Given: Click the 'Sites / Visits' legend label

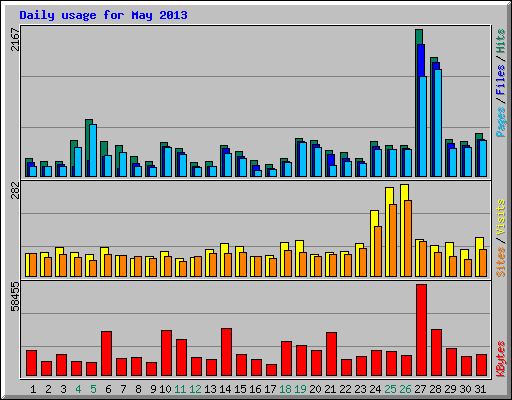Looking at the screenshot, I should (x=501, y=238).
